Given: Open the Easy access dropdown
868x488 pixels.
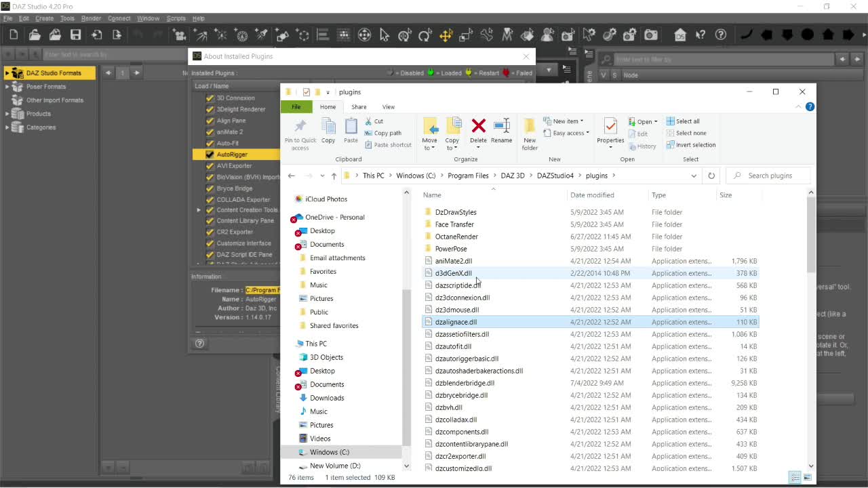Looking at the screenshot, I should point(566,133).
